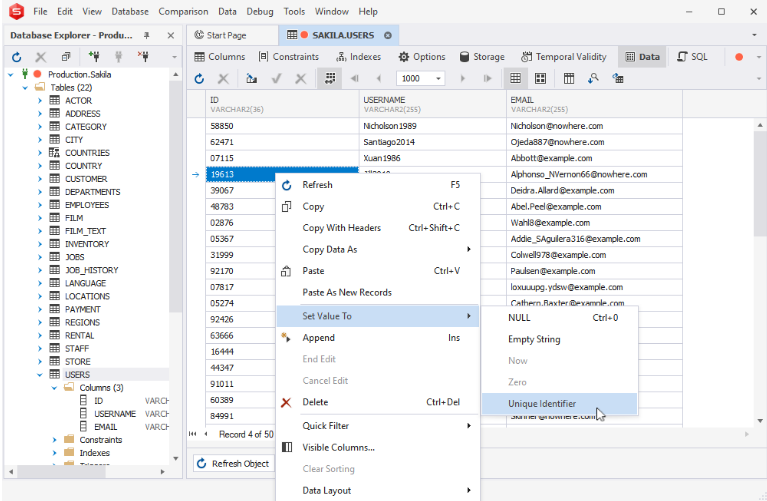The image size is (767, 501).
Task: Open the Options tab
Action: pyautogui.click(x=422, y=57)
